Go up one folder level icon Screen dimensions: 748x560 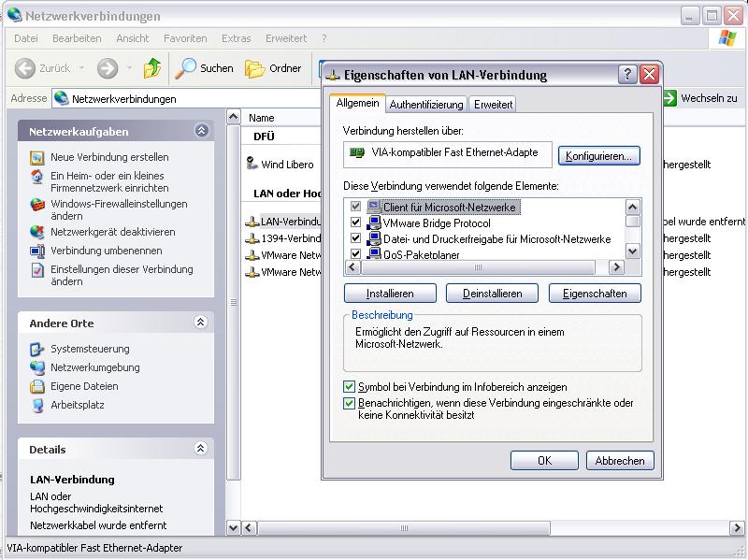click(x=152, y=68)
